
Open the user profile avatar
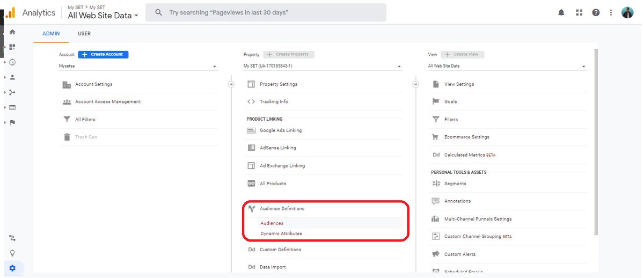[x=627, y=12]
